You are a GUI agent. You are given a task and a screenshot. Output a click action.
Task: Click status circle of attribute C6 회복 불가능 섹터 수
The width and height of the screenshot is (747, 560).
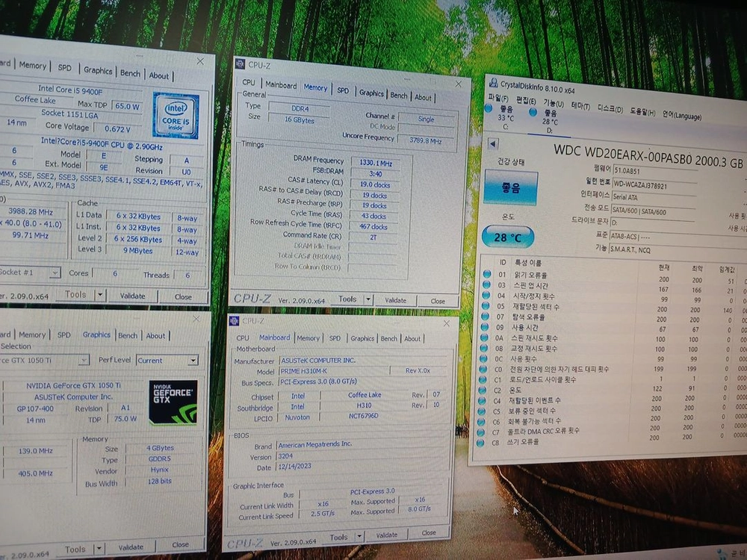(x=482, y=421)
